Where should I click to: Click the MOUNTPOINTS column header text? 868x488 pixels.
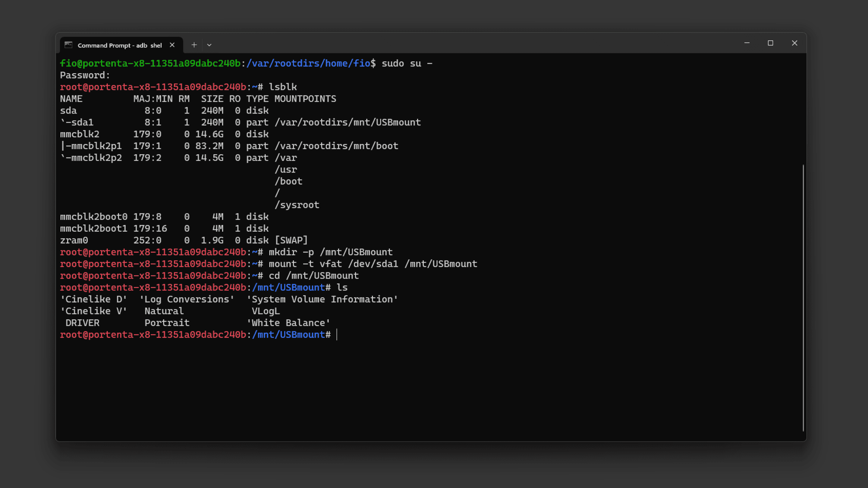[x=305, y=99]
